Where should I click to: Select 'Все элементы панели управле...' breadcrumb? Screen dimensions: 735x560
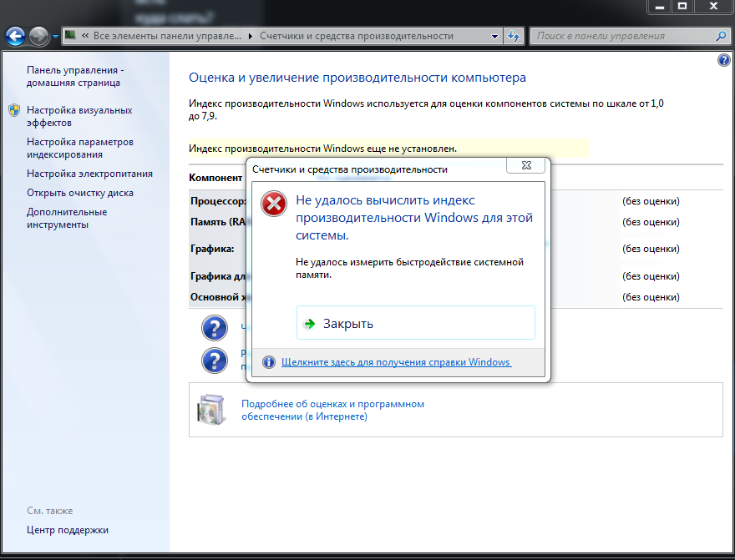click(167, 36)
